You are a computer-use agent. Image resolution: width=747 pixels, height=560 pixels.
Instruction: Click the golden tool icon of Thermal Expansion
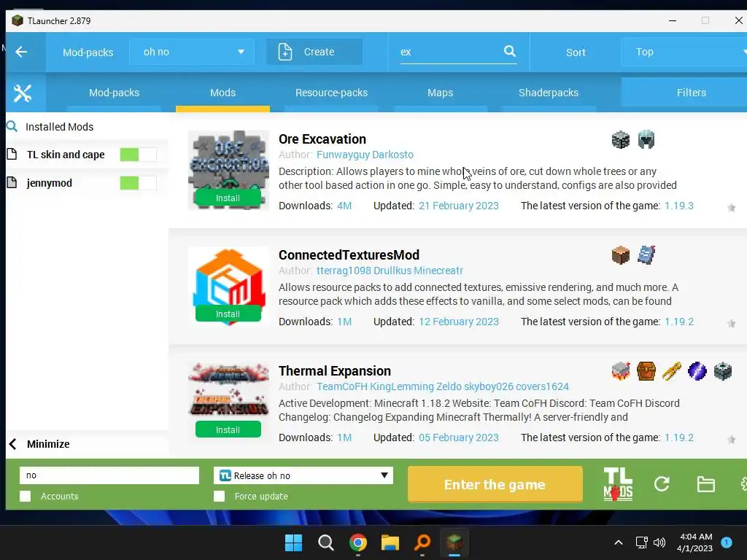pos(672,371)
